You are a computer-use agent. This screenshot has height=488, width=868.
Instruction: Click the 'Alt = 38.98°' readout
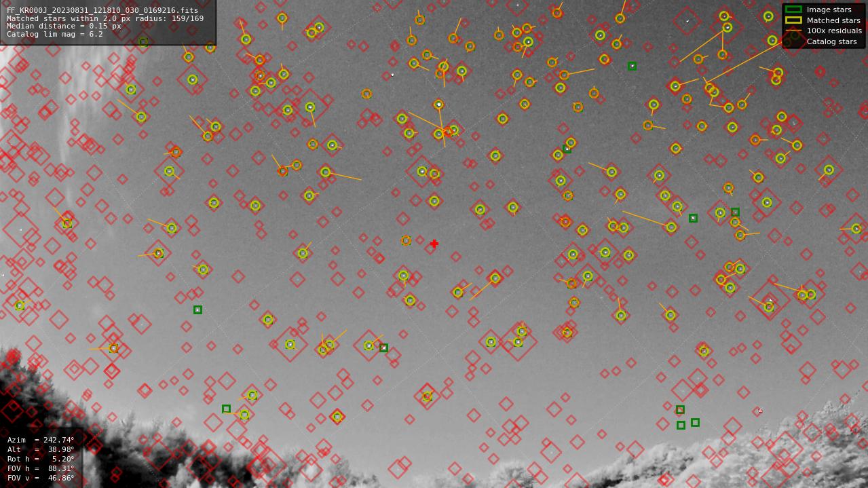coord(41,449)
